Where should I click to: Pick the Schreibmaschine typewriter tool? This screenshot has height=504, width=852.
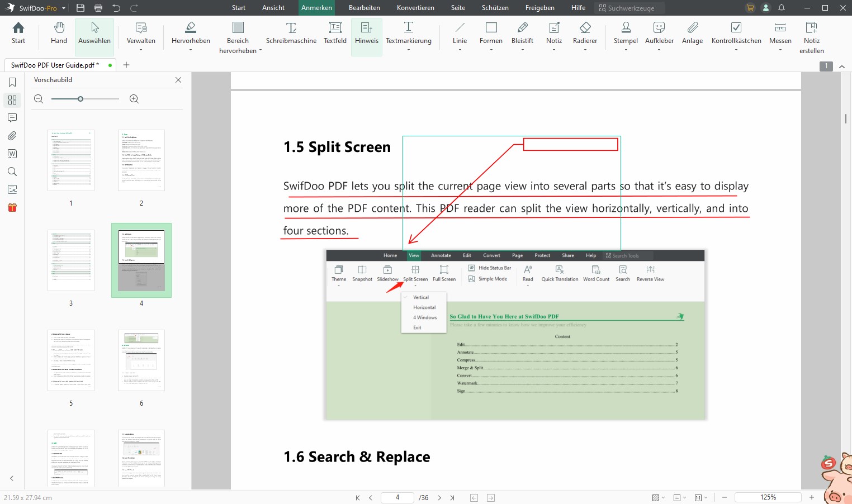click(x=291, y=34)
